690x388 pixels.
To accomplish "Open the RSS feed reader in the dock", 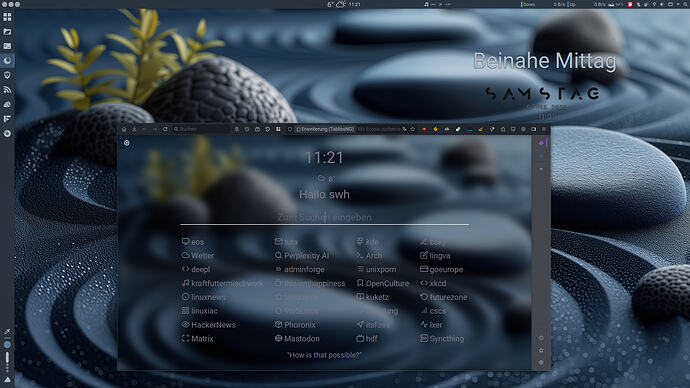I will 7,90.
